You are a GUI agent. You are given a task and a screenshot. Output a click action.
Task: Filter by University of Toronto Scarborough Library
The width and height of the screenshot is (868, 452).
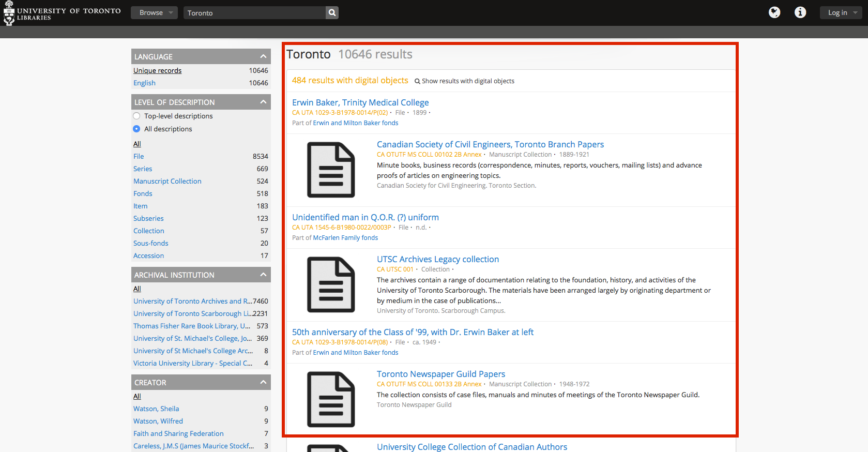193,313
